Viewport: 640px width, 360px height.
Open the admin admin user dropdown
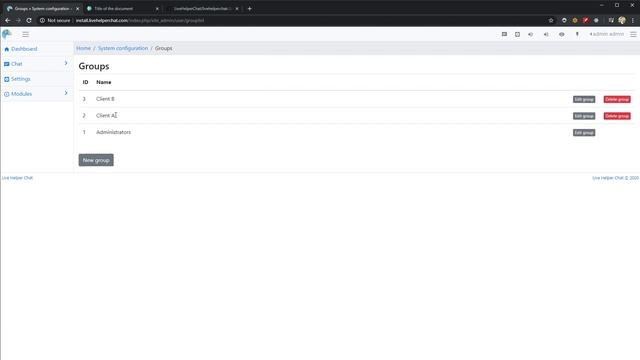point(607,34)
